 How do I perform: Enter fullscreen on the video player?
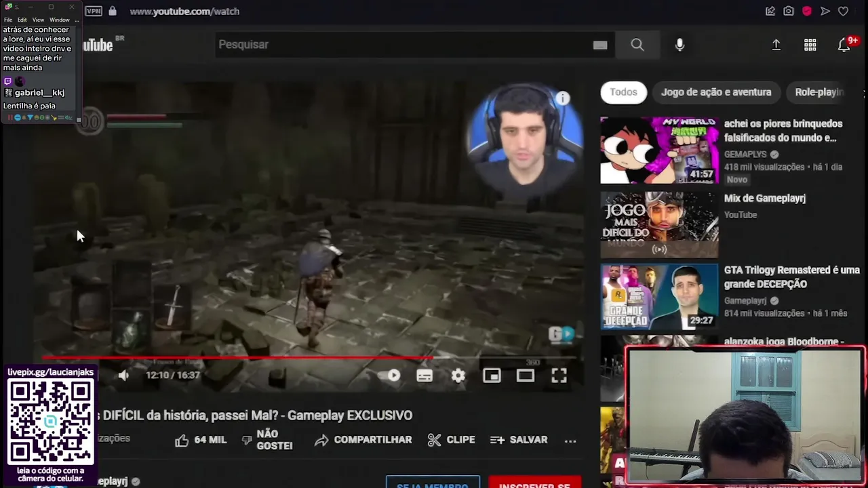click(x=559, y=375)
